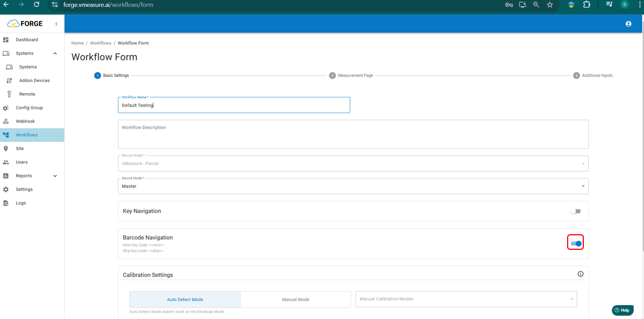644x319 pixels.
Task: Open the Help button
Action: [622, 311]
